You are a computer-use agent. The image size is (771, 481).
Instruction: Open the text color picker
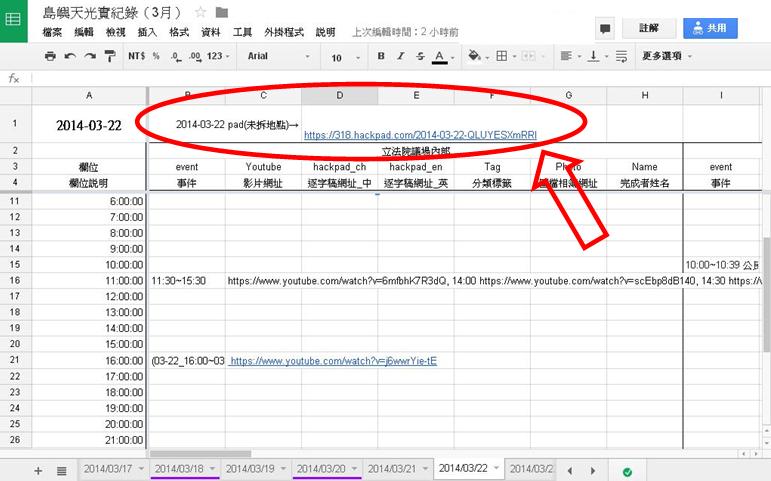pyautogui.click(x=441, y=57)
